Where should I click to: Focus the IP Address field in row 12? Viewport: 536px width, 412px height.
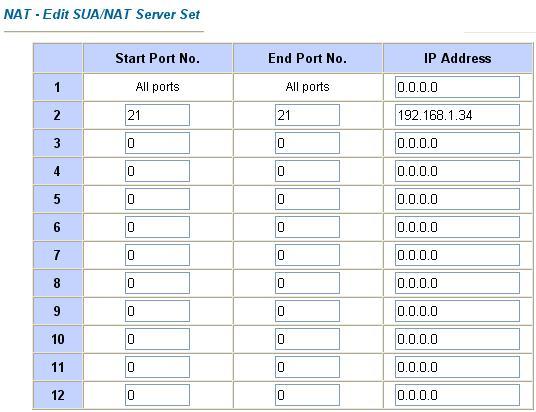point(457,395)
